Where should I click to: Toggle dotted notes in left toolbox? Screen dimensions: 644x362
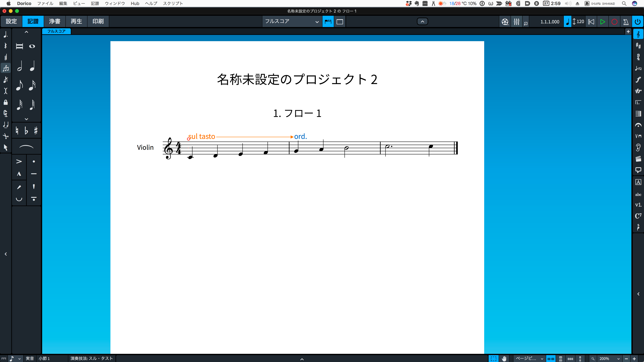click(x=6, y=34)
